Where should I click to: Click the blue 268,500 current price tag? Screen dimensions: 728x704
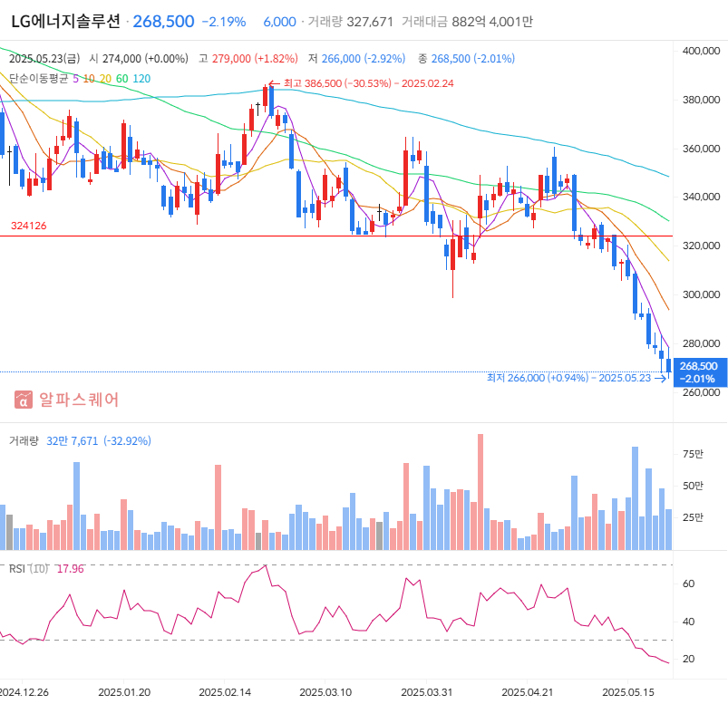tap(700, 372)
